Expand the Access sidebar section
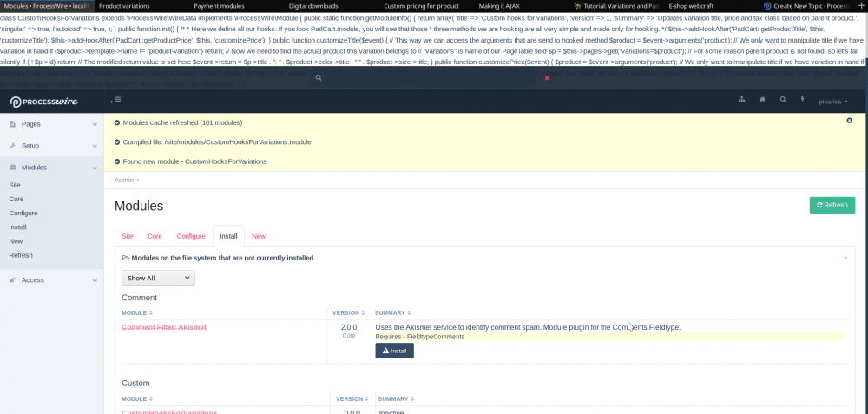868x414 pixels. click(52, 280)
